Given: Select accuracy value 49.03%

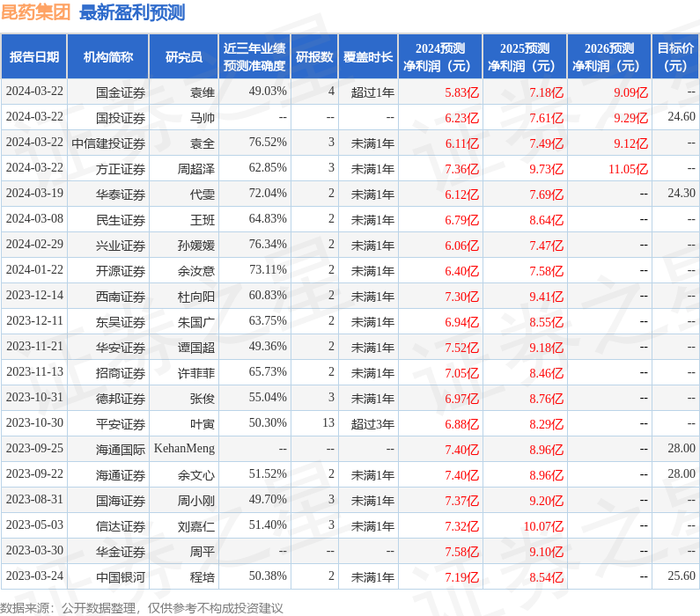Looking at the screenshot, I should click(268, 91).
